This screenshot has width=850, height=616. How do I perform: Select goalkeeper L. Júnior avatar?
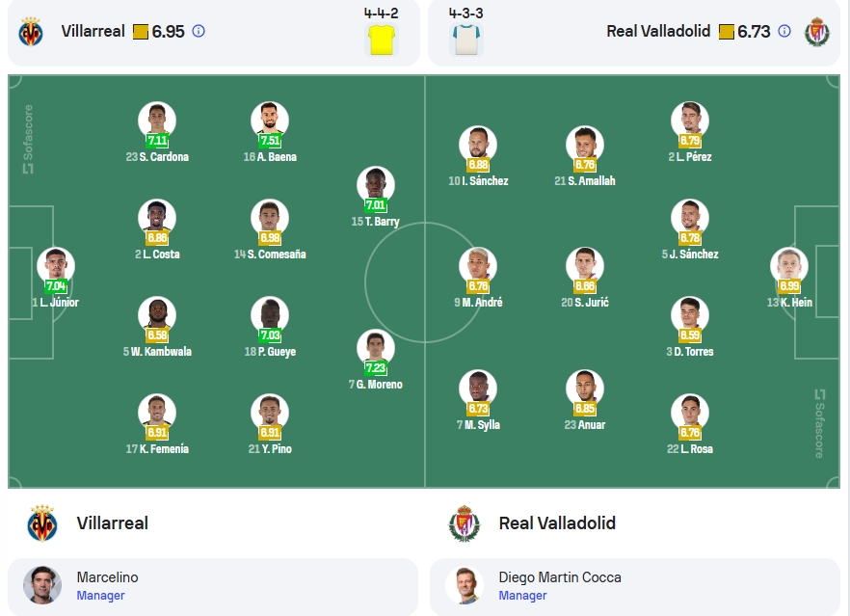coord(56,266)
